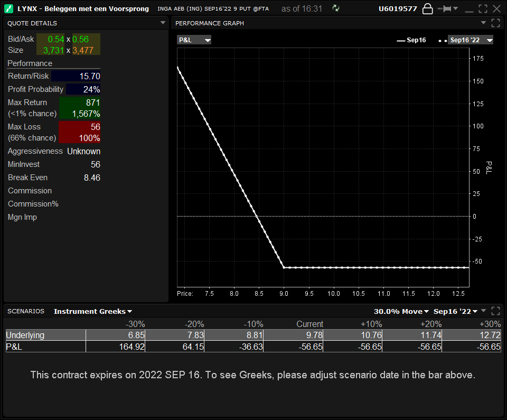Click the P&L value -36.63

[x=251, y=347]
